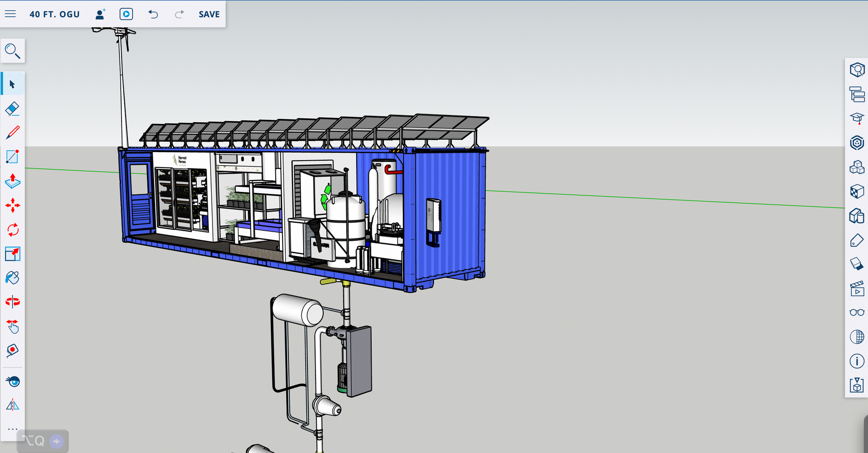Screen dimensions: 868x453
Task: Select the white horizontal cylinder tank below container
Action: [x=298, y=310]
